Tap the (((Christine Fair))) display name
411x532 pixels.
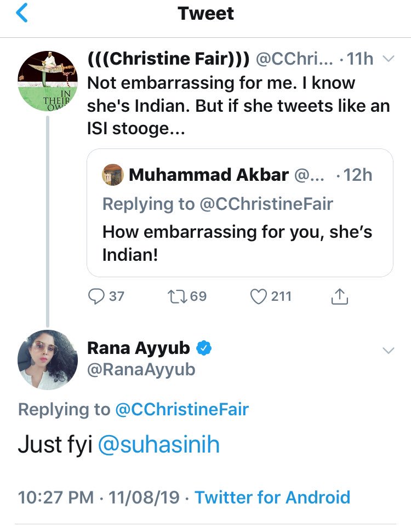pyautogui.click(x=169, y=59)
